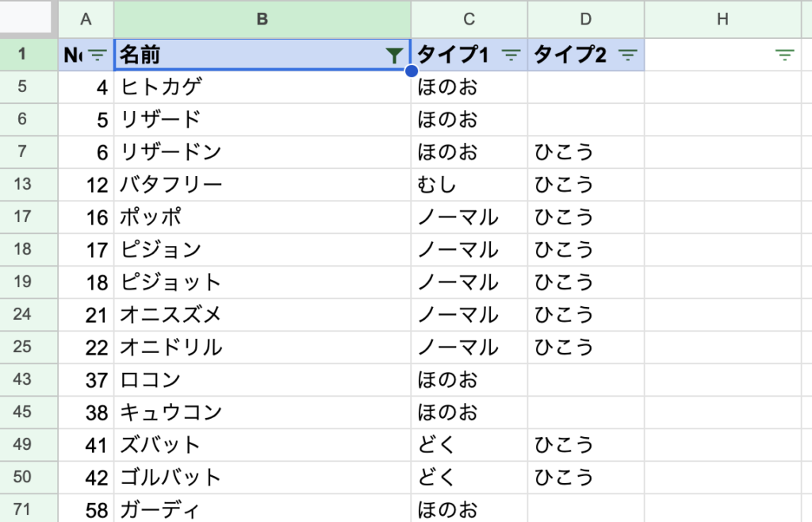This screenshot has height=522, width=812.
Task: Select row header 7
Action: click(x=29, y=152)
